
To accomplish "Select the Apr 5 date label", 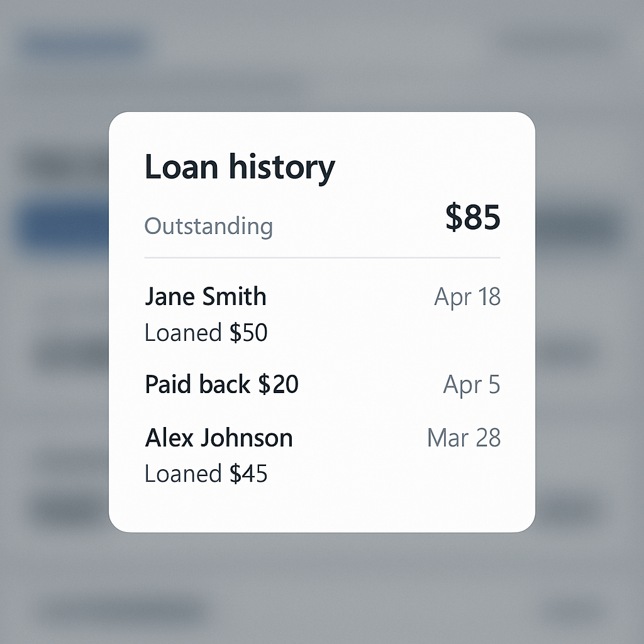I will tap(471, 384).
